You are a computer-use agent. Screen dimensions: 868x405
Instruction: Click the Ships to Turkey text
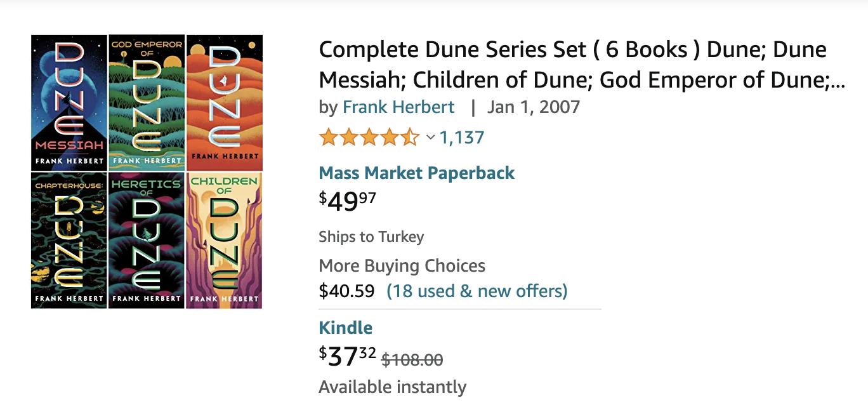[371, 237]
